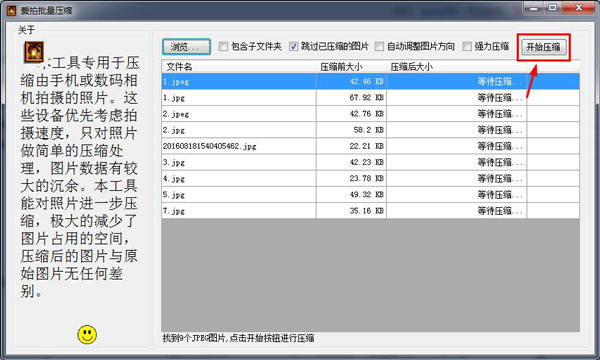
Task: Click the title bar application icon
Action: point(11,10)
